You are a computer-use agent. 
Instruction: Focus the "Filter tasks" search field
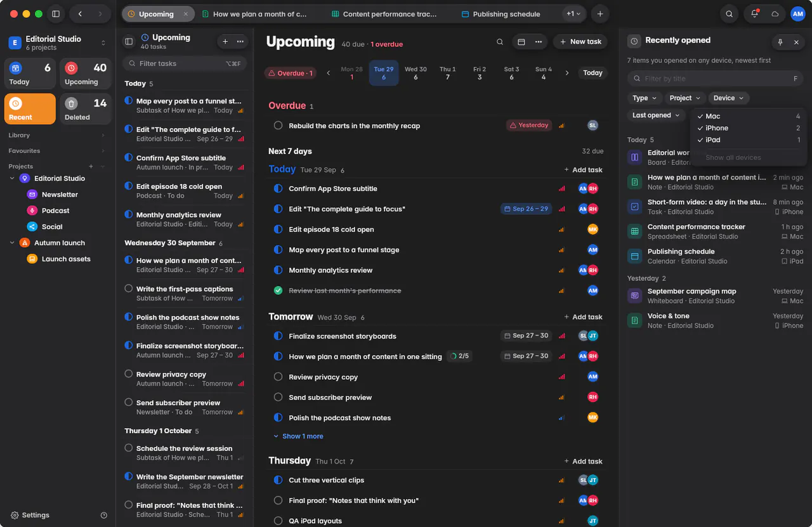(x=185, y=63)
